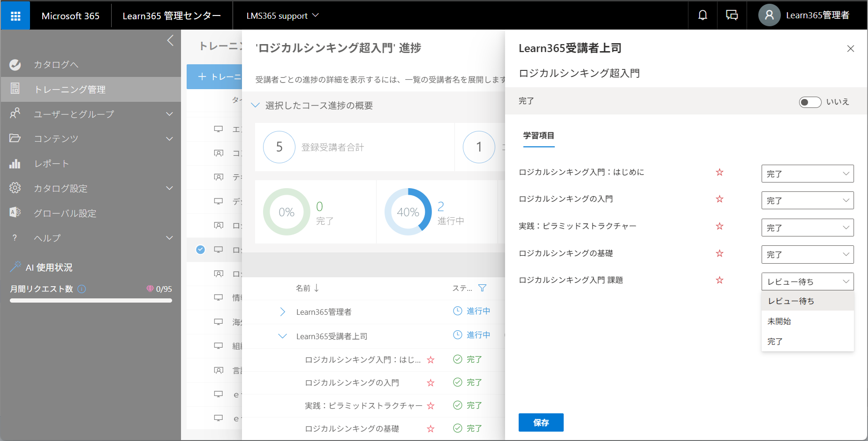Toggle the 完了 switch in panel
868x441 pixels.
point(810,102)
